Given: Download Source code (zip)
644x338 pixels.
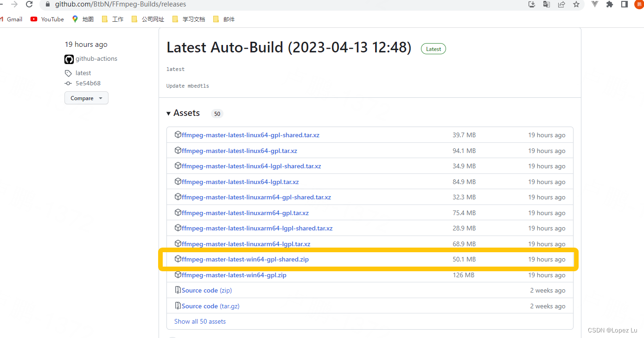Looking at the screenshot, I should tap(207, 290).
